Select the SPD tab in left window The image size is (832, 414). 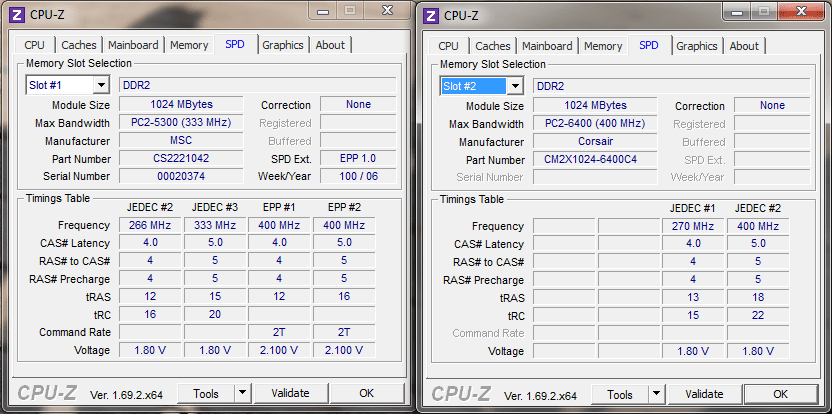[x=235, y=44]
